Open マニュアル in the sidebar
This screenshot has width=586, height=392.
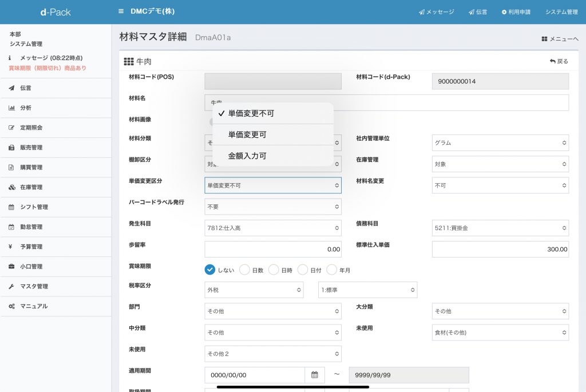[x=56, y=306]
